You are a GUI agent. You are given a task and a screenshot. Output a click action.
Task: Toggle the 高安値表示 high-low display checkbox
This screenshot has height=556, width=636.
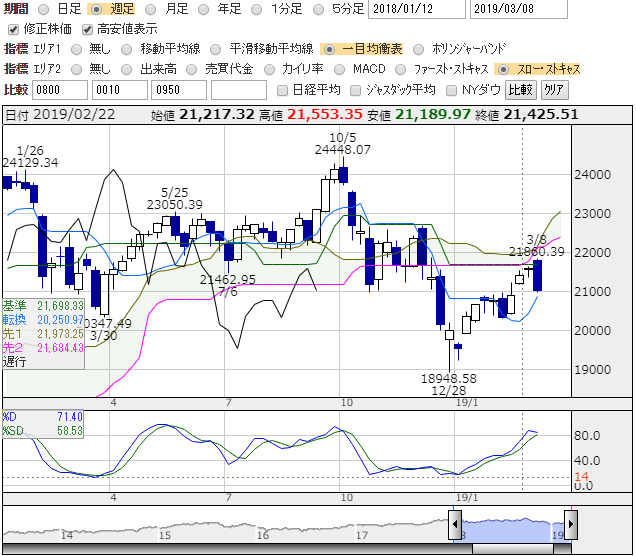pos(87,30)
